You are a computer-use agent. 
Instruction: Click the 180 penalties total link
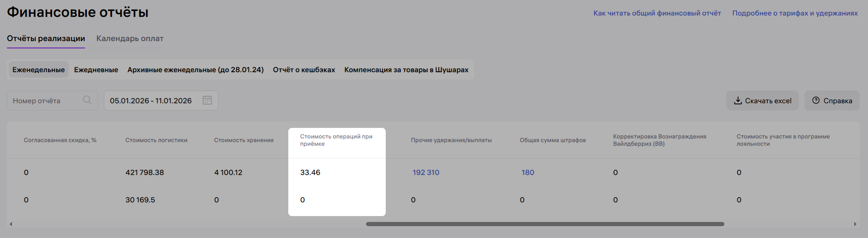528,172
